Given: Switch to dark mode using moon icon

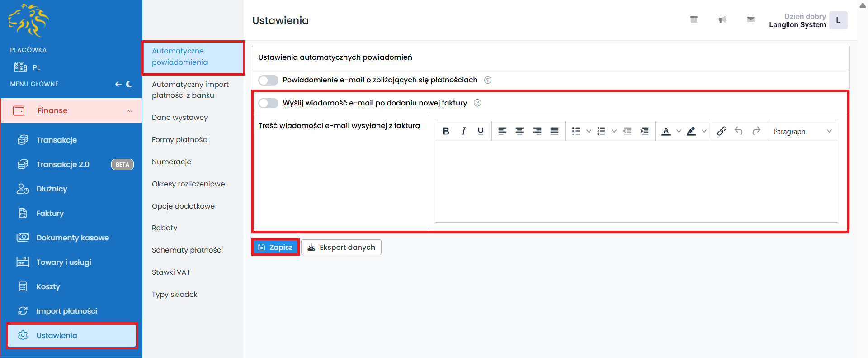Looking at the screenshot, I should (129, 84).
